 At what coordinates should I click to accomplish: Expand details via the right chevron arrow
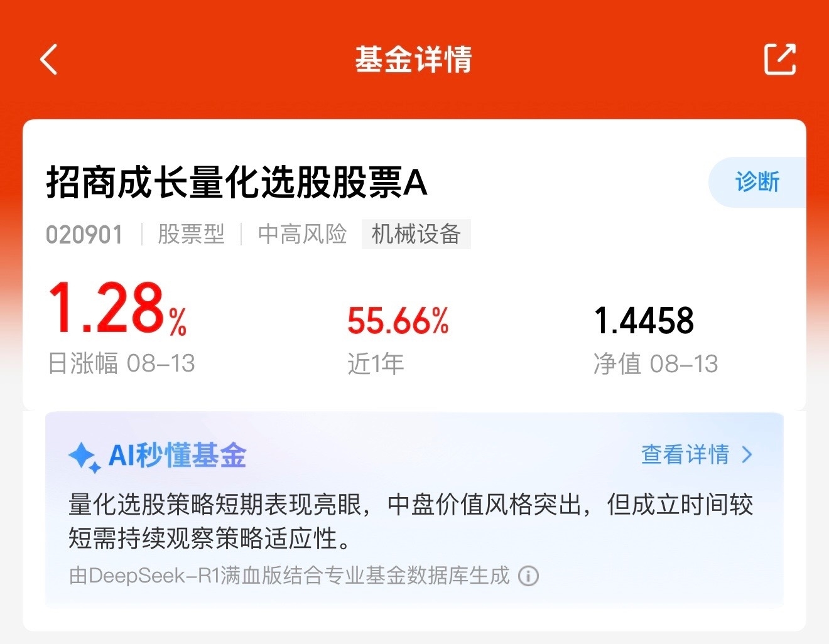(747, 454)
